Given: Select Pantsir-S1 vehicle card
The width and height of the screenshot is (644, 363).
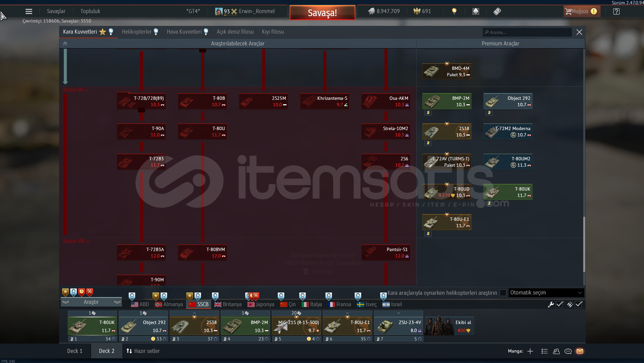Looking at the screenshot, I should pos(386,252).
